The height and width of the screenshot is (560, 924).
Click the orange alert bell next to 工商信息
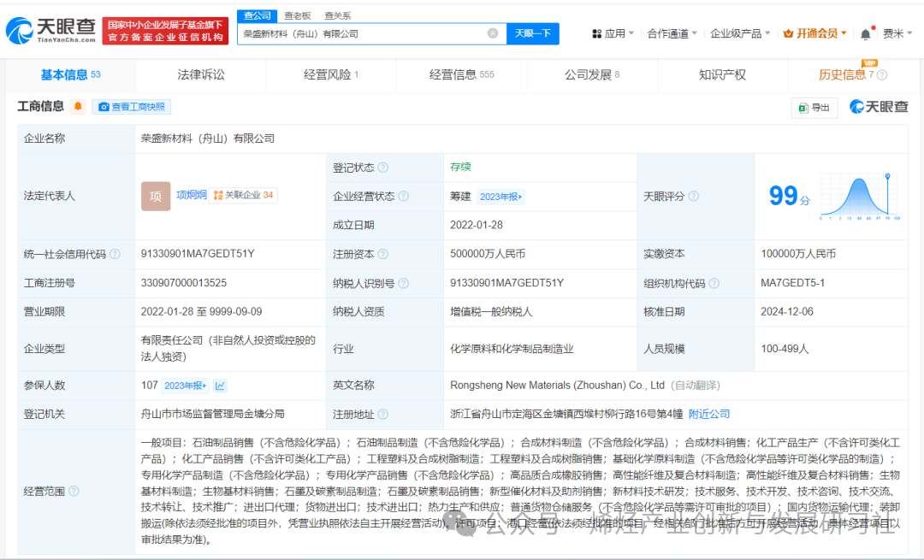[x=78, y=107]
